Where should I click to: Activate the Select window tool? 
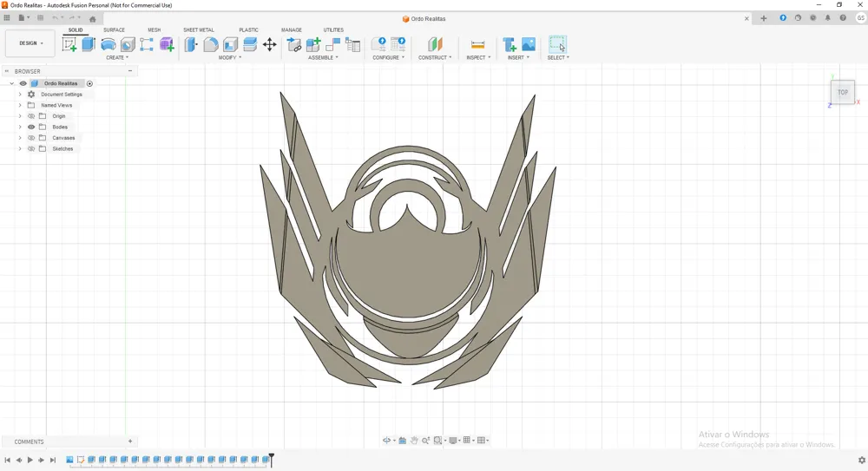(557, 44)
